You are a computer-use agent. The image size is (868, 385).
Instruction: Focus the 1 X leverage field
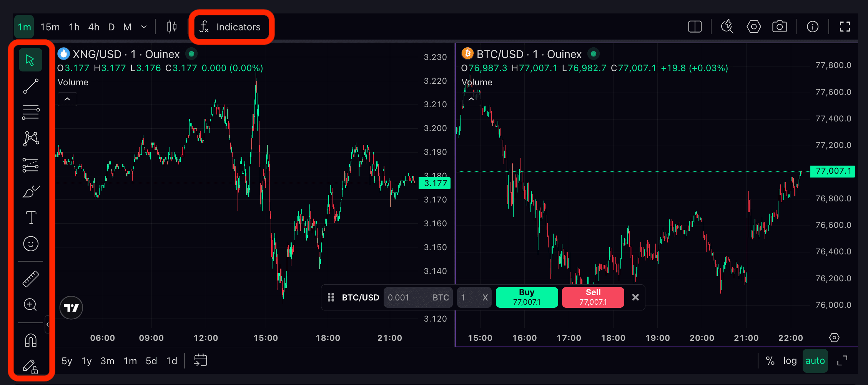pyautogui.click(x=474, y=297)
